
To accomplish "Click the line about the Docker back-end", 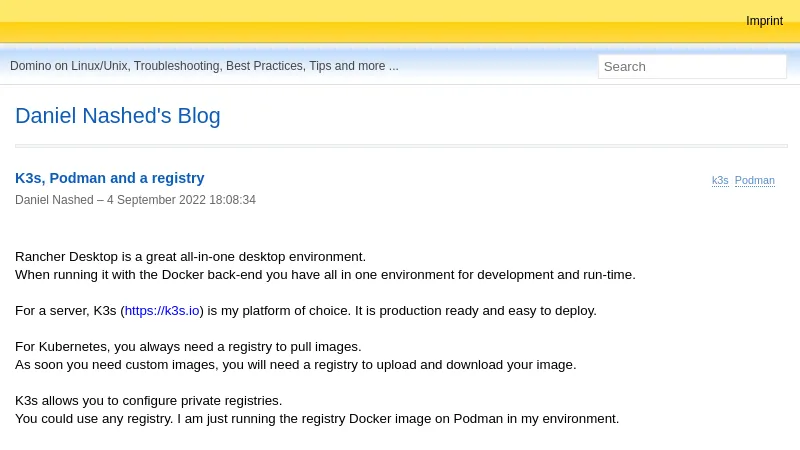I will (325, 275).
